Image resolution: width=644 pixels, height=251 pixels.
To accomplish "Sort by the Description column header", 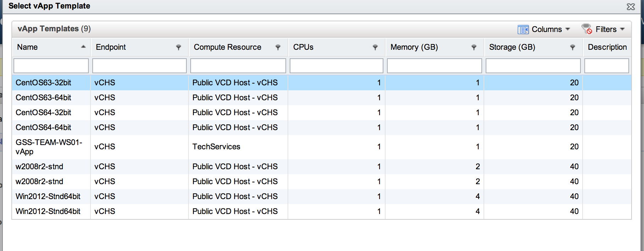I will pyautogui.click(x=607, y=47).
